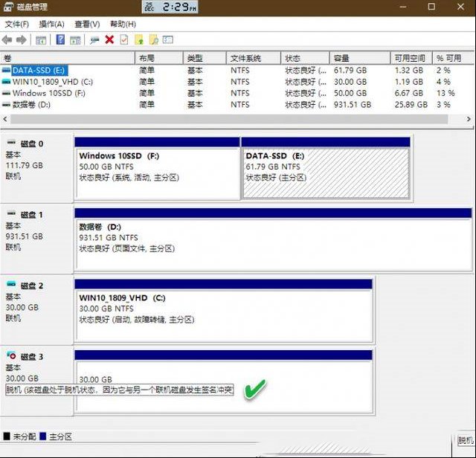
Task: Click the Back arrow toolbar icon
Action: click(7, 39)
